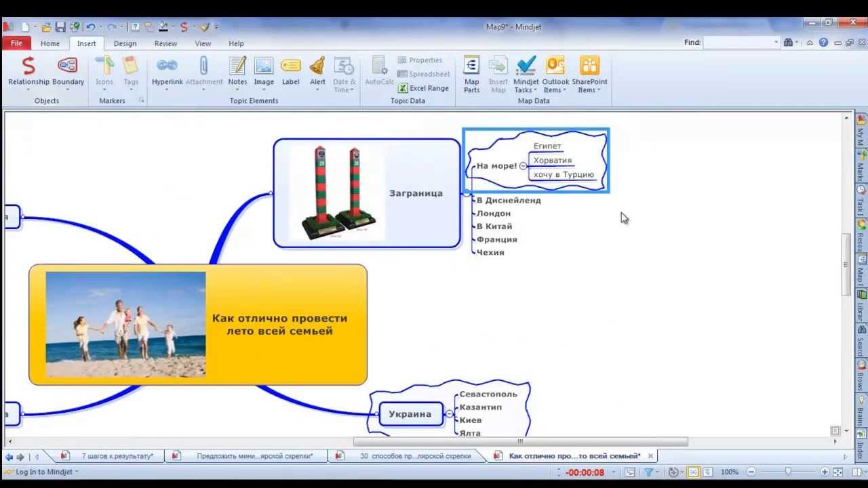The height and width of the screenshot is (488, 868).
Task: Click the Open folder quick access icon
Action: [46, 27]
